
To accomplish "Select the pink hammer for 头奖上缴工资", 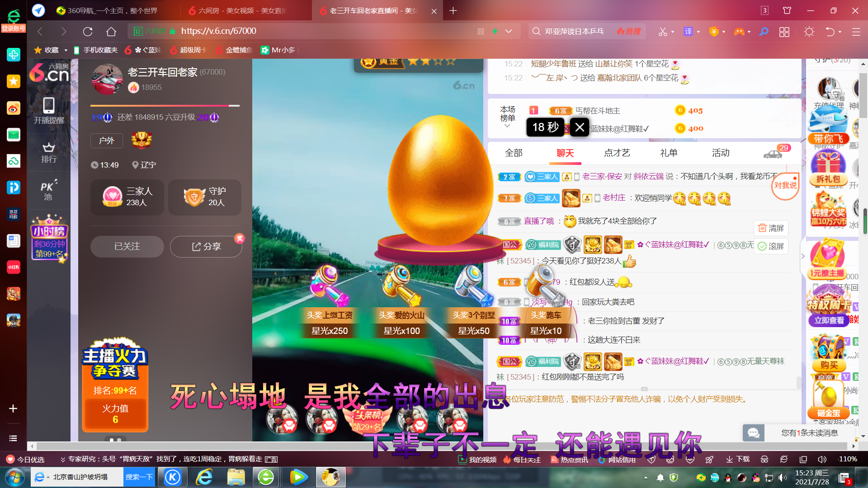I will coord(329,285).
